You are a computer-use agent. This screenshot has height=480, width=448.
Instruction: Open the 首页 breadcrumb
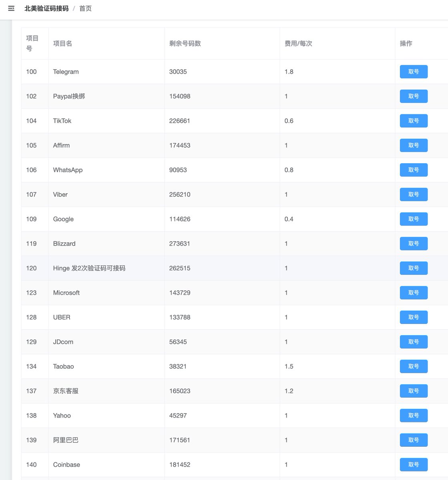click(x=85, y=8)
